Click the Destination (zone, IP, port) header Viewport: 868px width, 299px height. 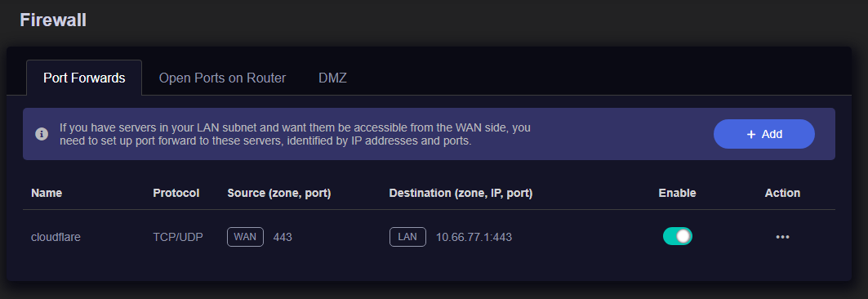(x=461, y=194)
